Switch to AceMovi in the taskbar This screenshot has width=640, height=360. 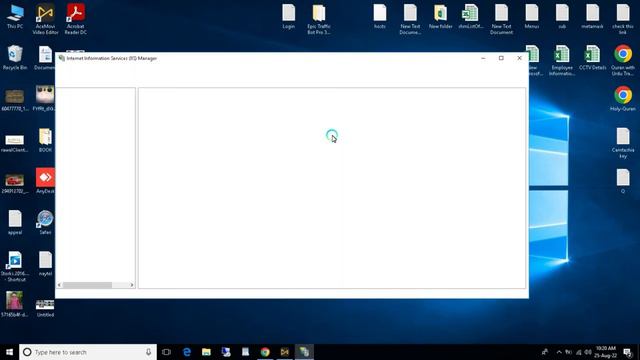coord(284,352)
